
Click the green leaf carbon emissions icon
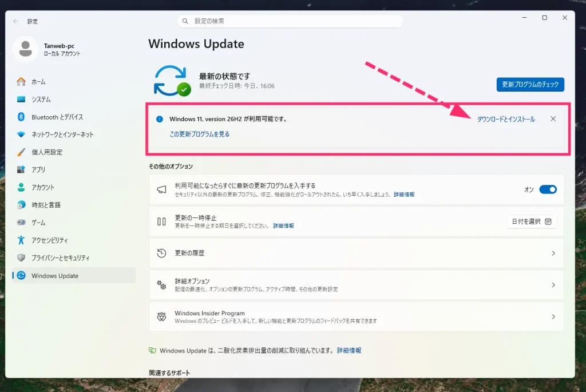tap(152, 351)
